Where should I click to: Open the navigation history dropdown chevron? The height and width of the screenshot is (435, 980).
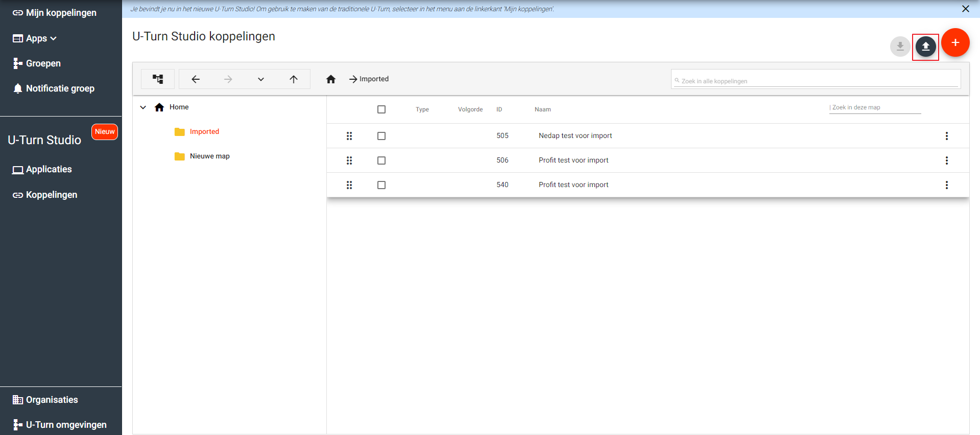tap(261, 79)
